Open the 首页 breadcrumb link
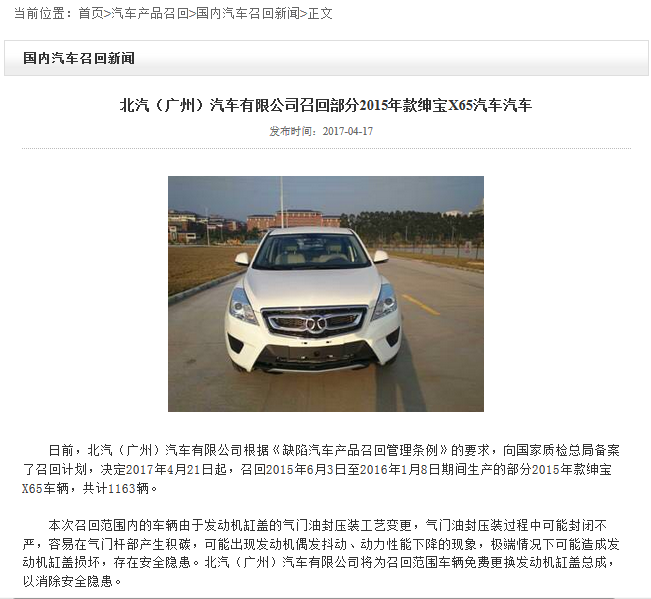651x599 pixels. (91, 14)
